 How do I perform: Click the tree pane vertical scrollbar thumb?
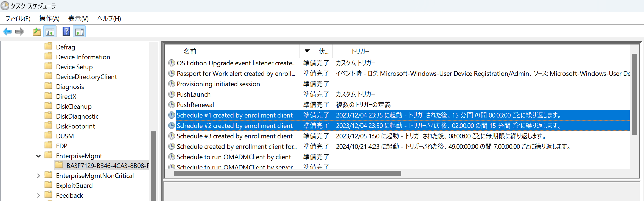[153, 166]
